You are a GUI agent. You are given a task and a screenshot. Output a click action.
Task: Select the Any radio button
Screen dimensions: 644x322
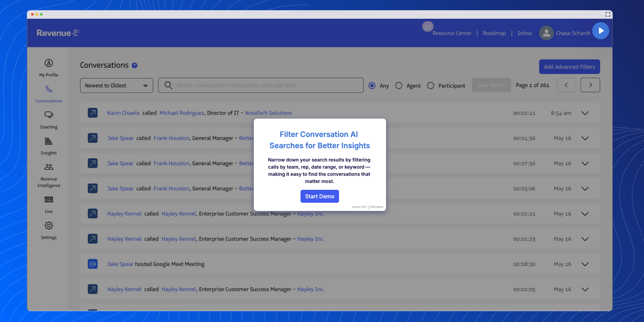[x=372, y=86]
